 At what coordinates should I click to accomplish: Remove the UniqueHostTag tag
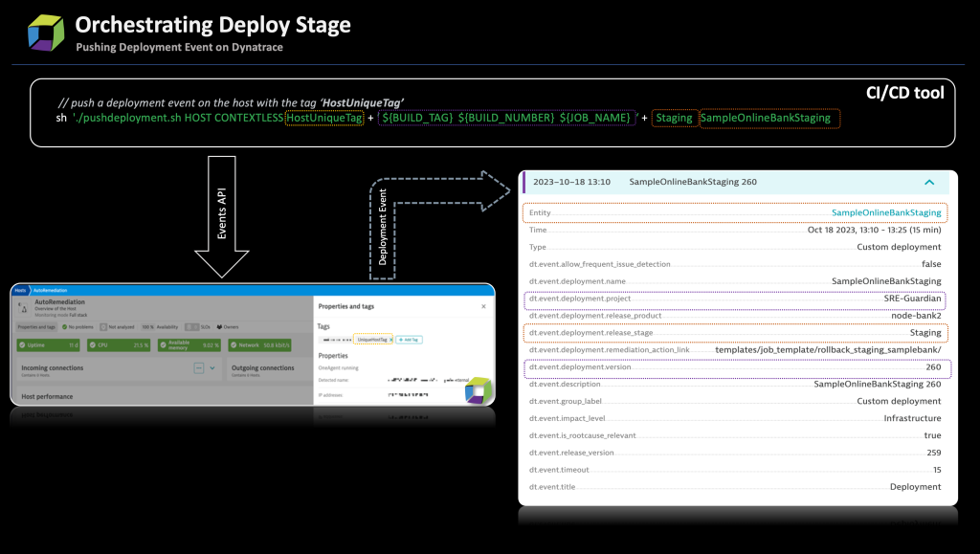[390, 340]
